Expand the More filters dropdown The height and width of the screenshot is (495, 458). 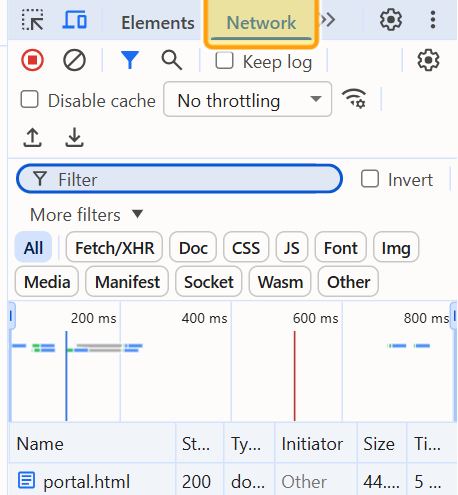(86, 214)
